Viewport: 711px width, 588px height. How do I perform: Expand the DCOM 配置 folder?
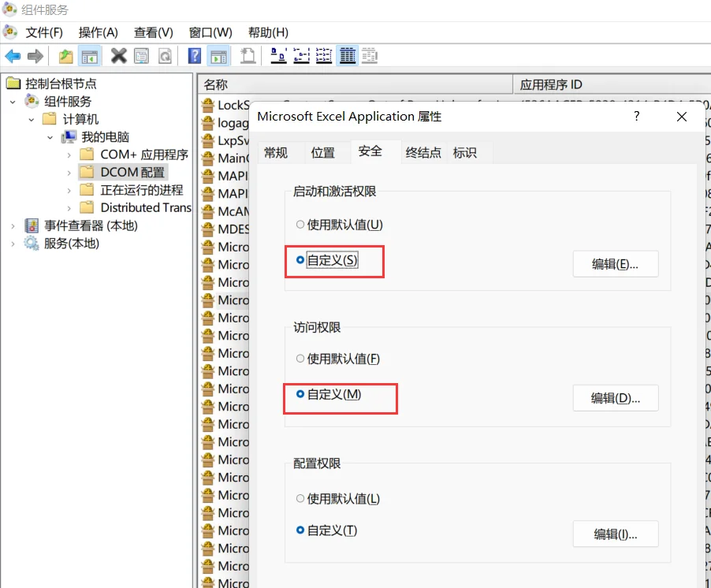[69, 173]
